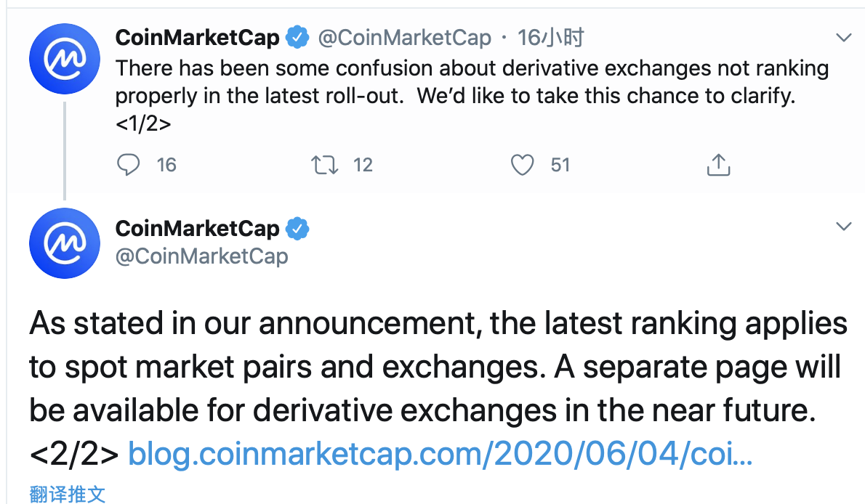Open CoinMarketCap avatar on first tweet
Image resolution: width=865 pixels, height=504 pixels.
pos(65,59)
